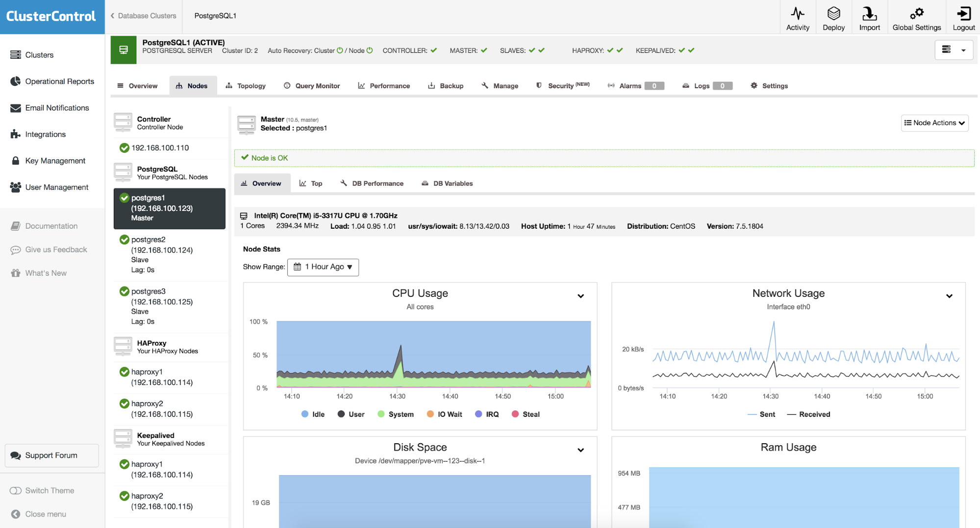Expand CPU Usage chart options chevron
The width and height of the screenshot is (980, 528).
[580, 296]
